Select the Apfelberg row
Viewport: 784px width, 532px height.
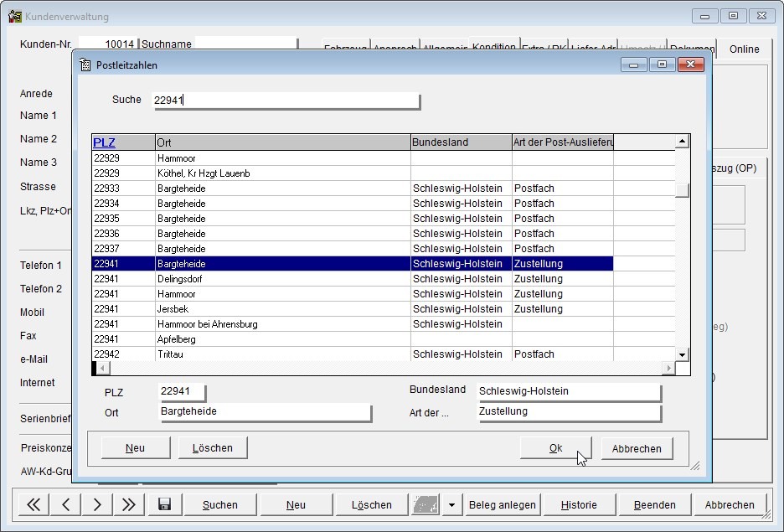pyautogui.click(x=353, y=339)
